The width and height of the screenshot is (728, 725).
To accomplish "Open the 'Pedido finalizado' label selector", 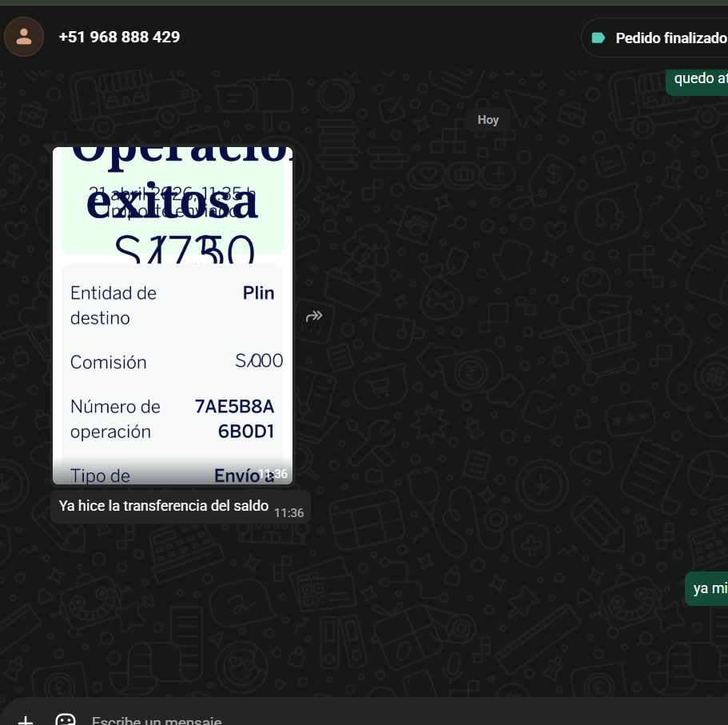I will (655, 38).
